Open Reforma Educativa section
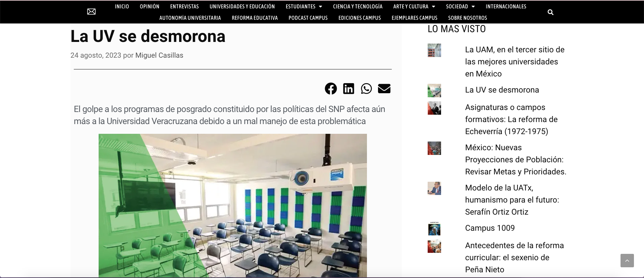Image resolution: width=644 pixels, height=278 pixels. click(x=255, y=18)
